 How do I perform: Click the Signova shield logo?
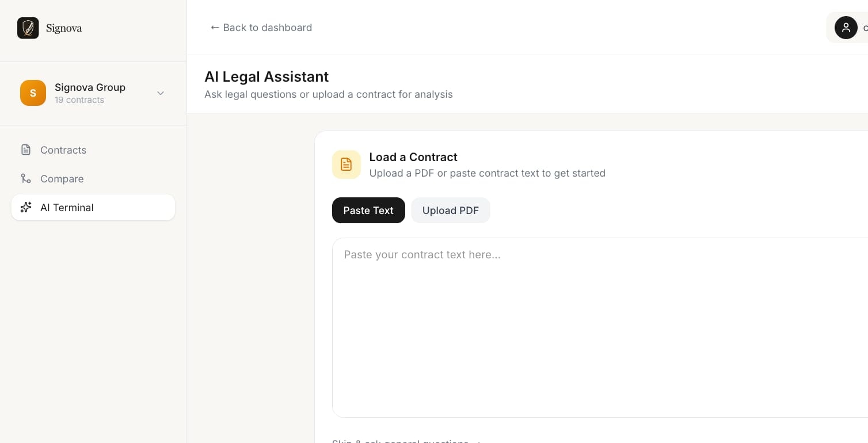28,28
